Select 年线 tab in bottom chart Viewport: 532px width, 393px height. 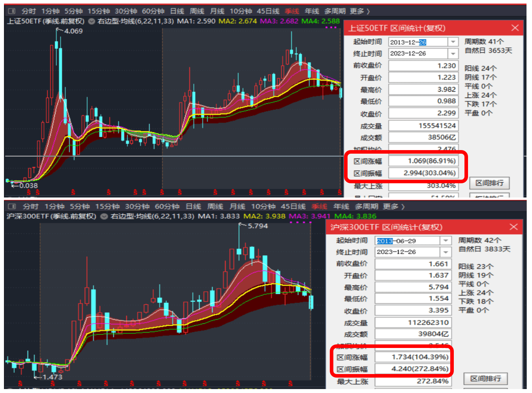(x=341, y=206)
